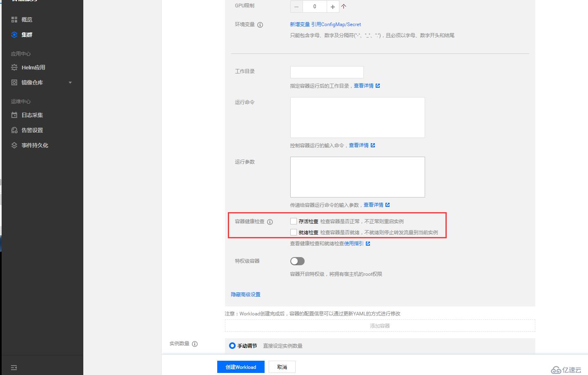
Task: Collapse the sidebar with bottom menu icon
Action: coord(14,368)
